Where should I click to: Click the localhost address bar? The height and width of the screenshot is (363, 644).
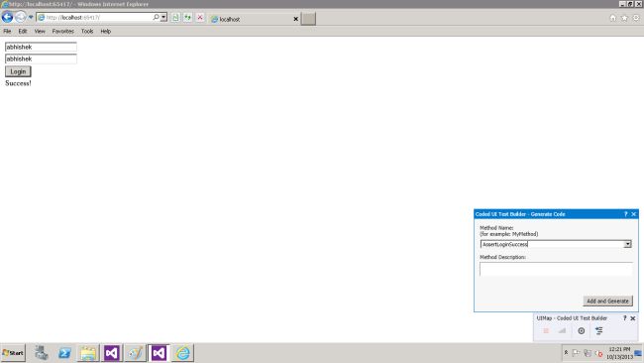pos(94,17)
